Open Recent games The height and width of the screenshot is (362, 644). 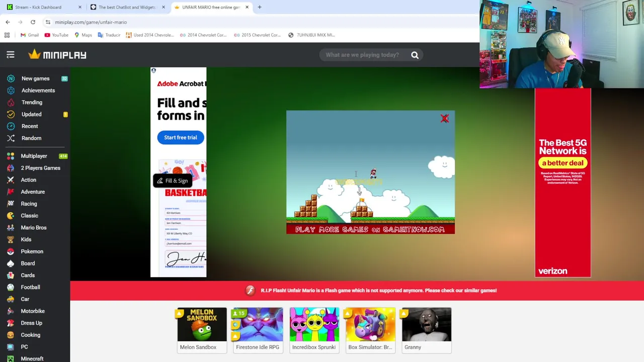(x=29, y=126)
